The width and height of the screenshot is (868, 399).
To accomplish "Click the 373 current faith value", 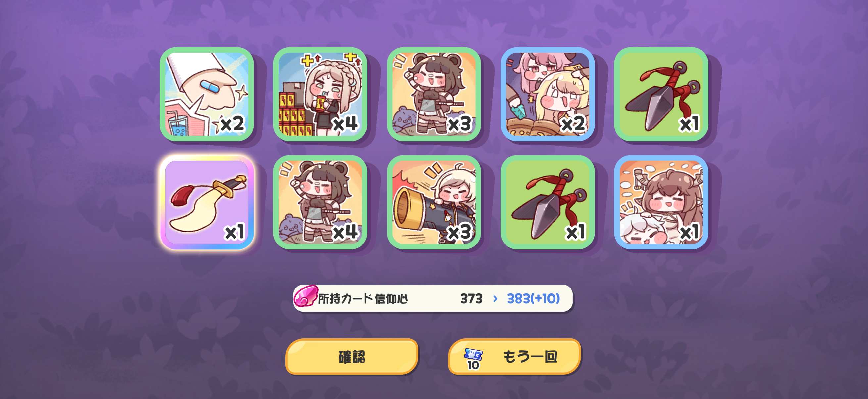I will pyautogui.click(x=471, y=299).
